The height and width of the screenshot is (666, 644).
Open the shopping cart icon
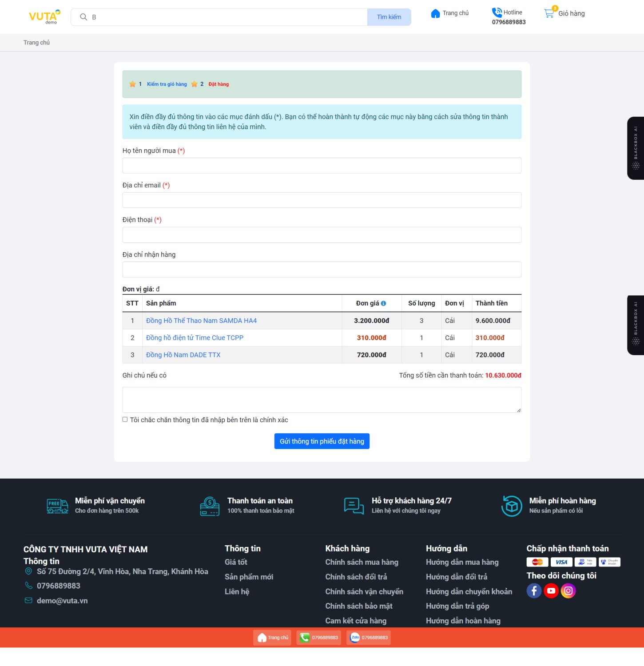coord(549,12)
